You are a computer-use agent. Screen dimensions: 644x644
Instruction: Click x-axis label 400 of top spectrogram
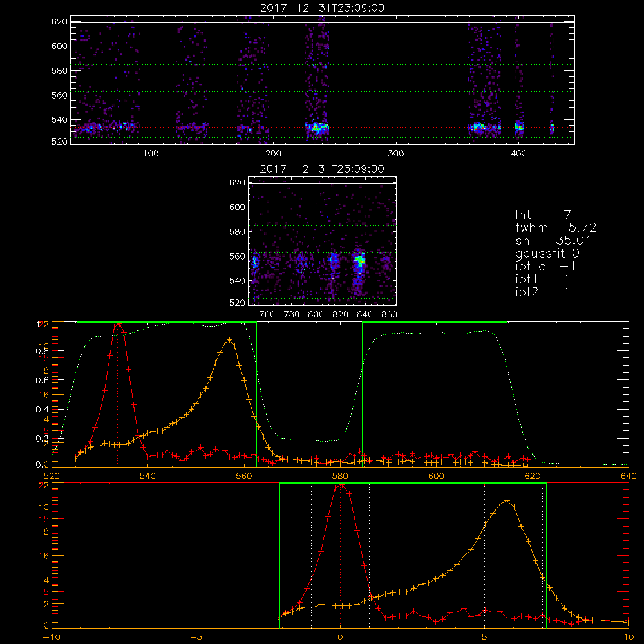click(518, 154)
